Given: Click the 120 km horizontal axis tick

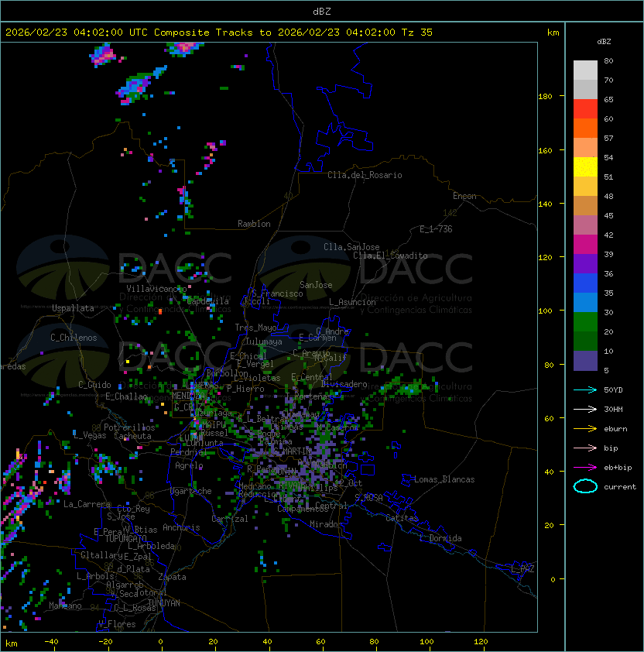Looking at the screenshot, I should 481,642.
